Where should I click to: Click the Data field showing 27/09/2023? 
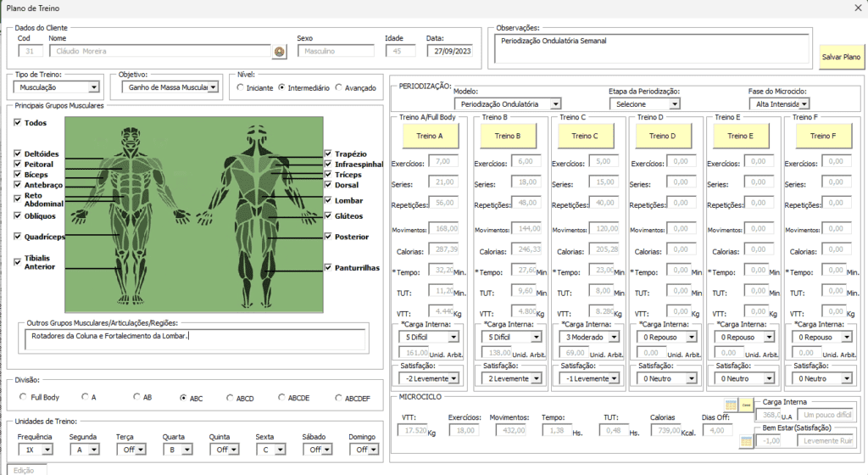coord(449,51)
